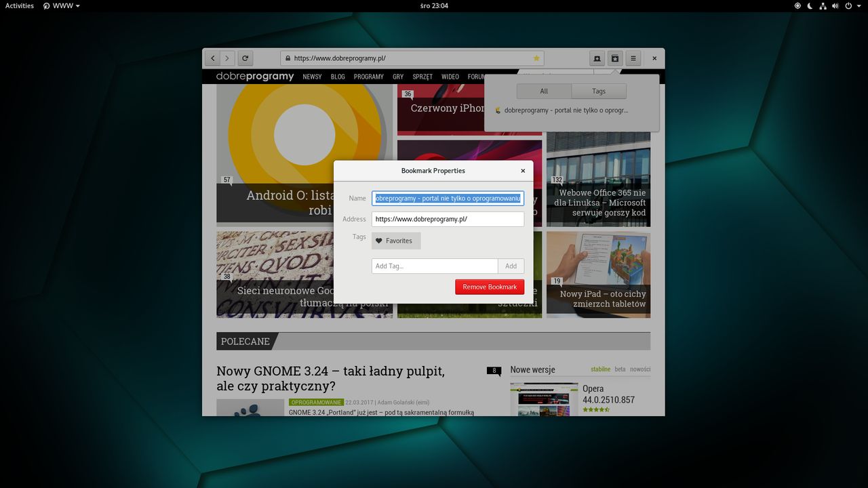Image resolution: width=868 pixels, height=488 pixels.
Task: Click the network icon in top bar
Action: [x=823, y=5]
